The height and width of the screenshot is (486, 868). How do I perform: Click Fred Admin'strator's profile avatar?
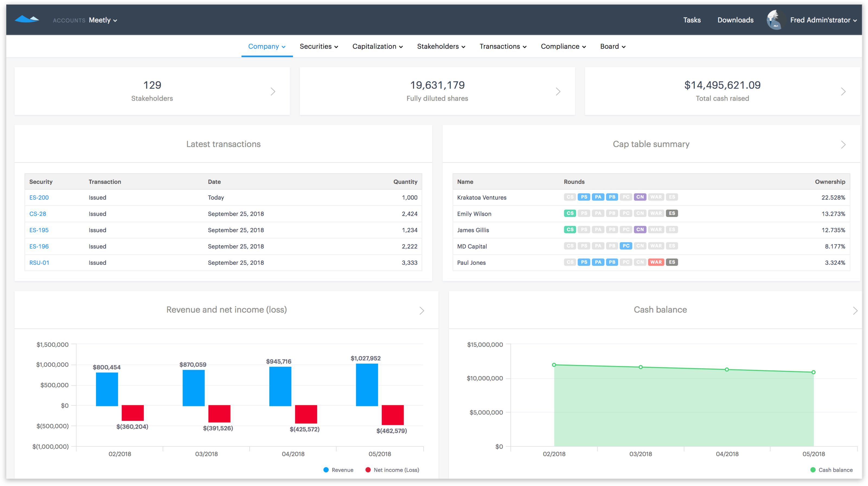[774, 20]
